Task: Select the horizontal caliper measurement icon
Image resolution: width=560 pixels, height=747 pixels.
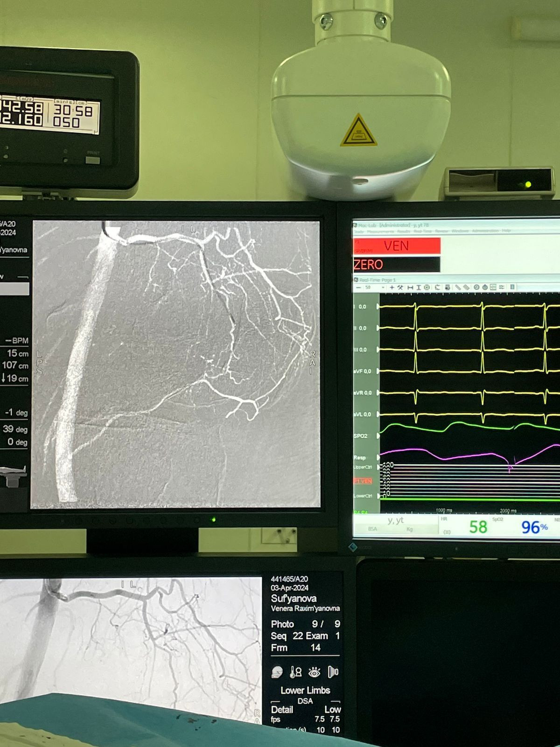Action: click(410, 288)
